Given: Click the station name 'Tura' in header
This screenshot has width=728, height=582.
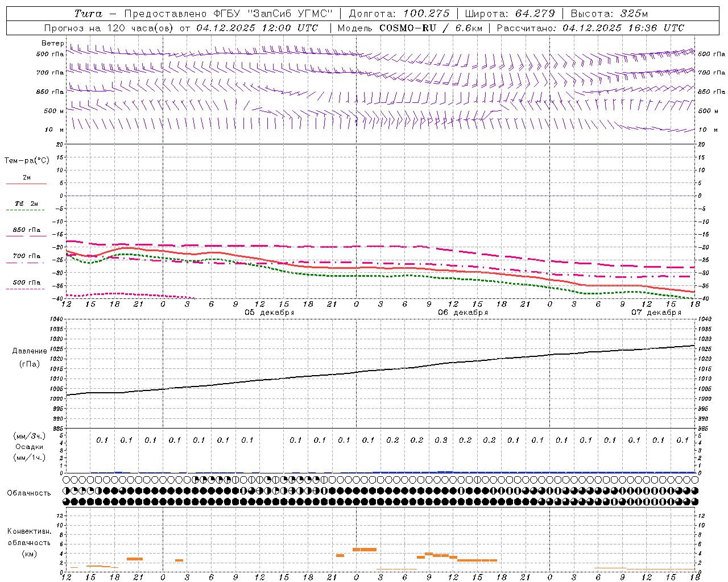Looking at the screenshot, I should pyautogui.click(x=88, y=14).
